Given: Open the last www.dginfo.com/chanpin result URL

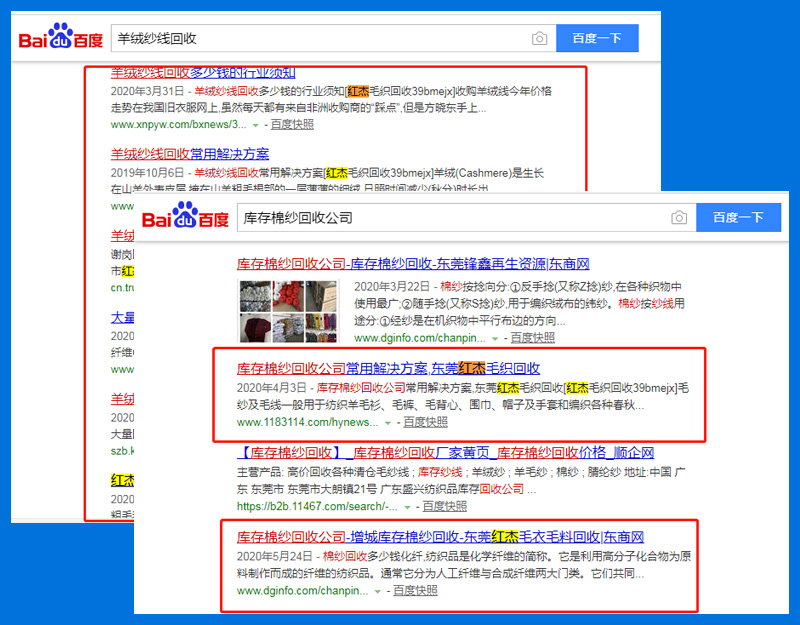Looking at the screenshot, I should 303,591.
